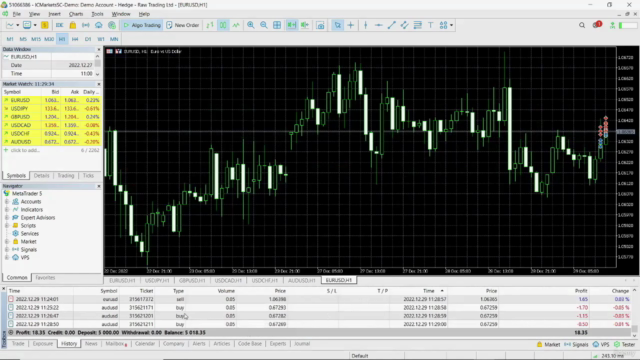Open the Market shopping bag icon
Viewport: 640px width, 360px height.
(x=73, y=25)
